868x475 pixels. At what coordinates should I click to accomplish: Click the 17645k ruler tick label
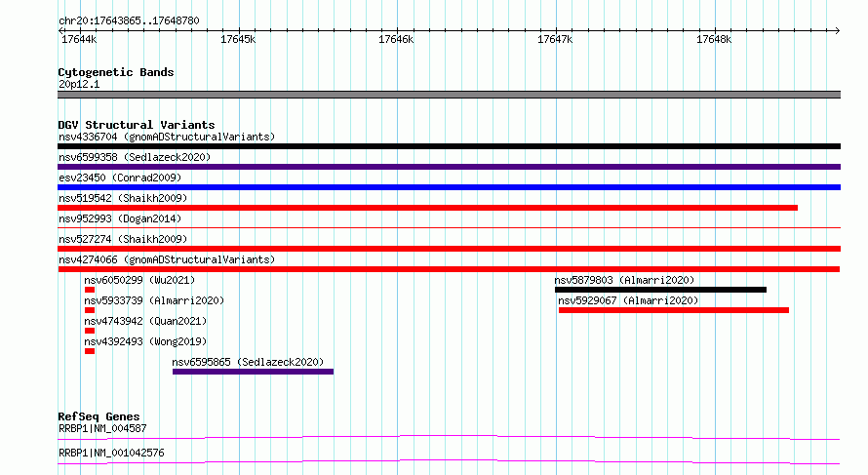coord(238,39)
